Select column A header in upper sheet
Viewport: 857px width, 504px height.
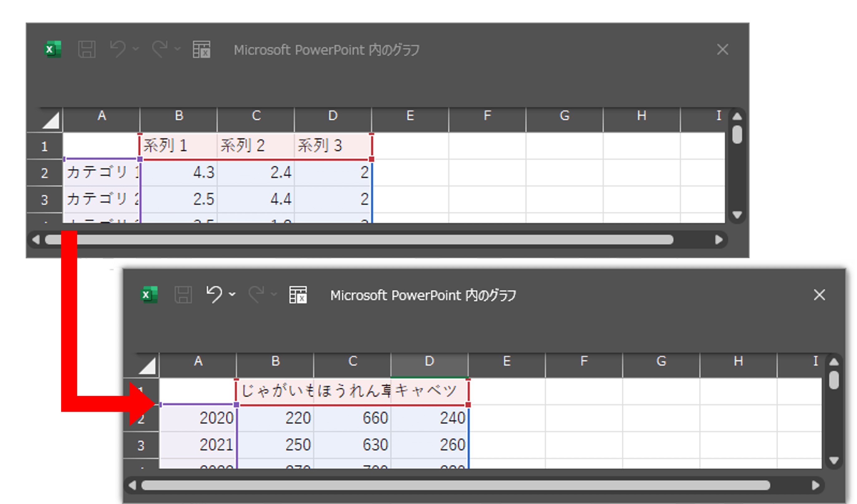tap(101, 120)
